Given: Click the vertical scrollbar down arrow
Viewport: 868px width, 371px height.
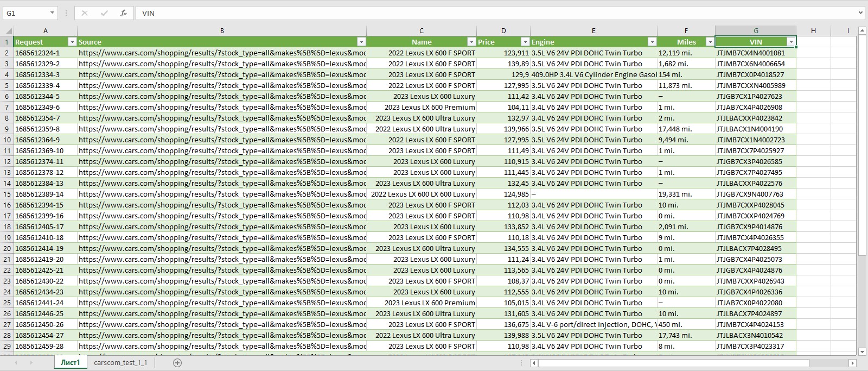Looking at the screenshot, I should [x=862, y=352].
